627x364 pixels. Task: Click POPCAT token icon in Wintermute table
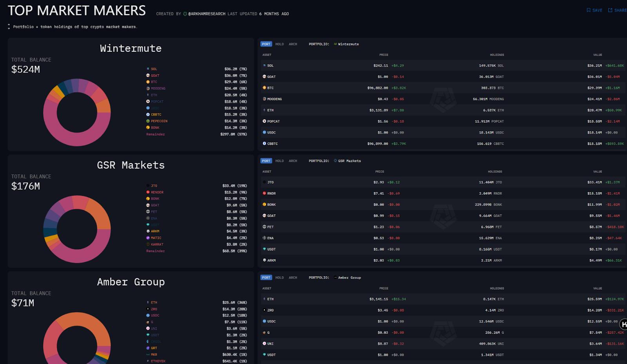point(265,121)
